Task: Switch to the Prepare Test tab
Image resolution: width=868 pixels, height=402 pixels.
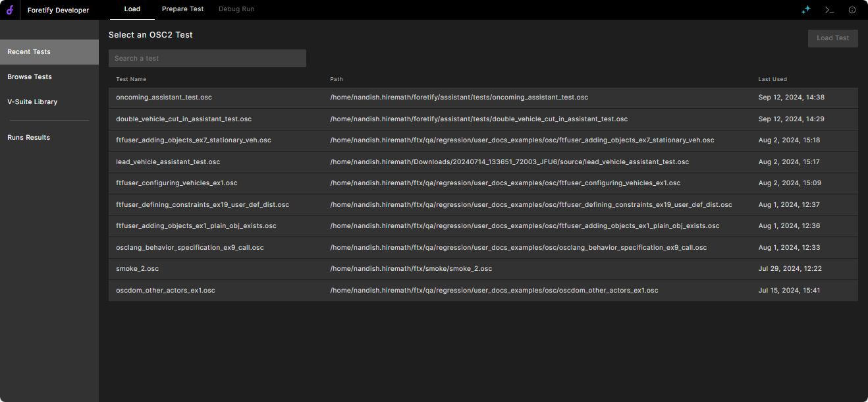Action: click(182, 9)
